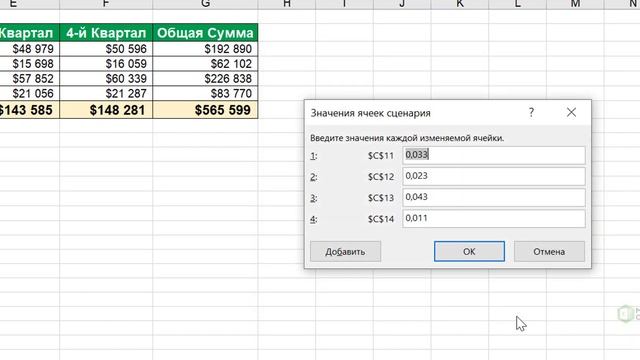
Task: Select cell with value $21 287
Action: pos(106,93)
